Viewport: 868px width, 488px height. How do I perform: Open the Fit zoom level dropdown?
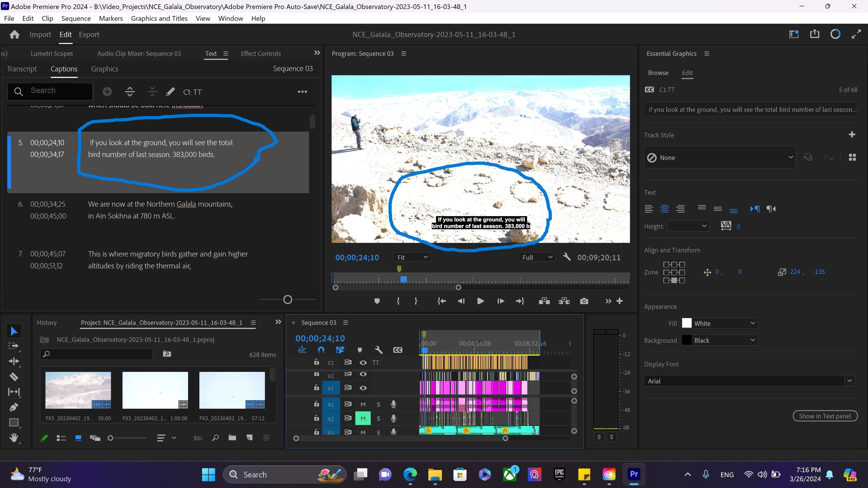point(412,257)
